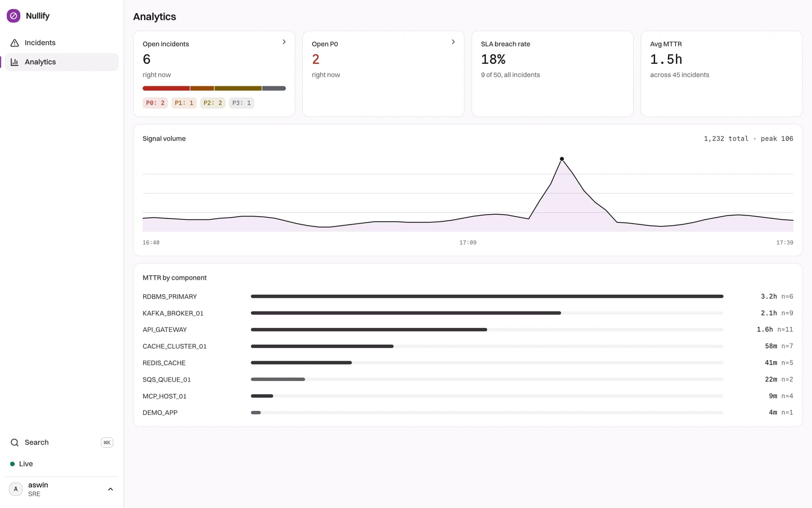Click the P1: 1 badge
The width and height of the screenshot is (812, 508).
(x=184, y=103)
